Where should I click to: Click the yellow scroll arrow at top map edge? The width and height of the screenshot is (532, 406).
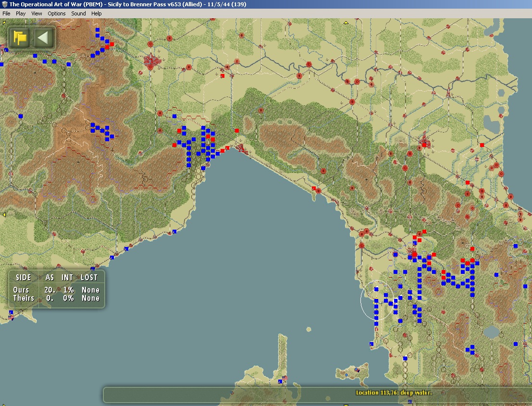click(x=346, y=23)
